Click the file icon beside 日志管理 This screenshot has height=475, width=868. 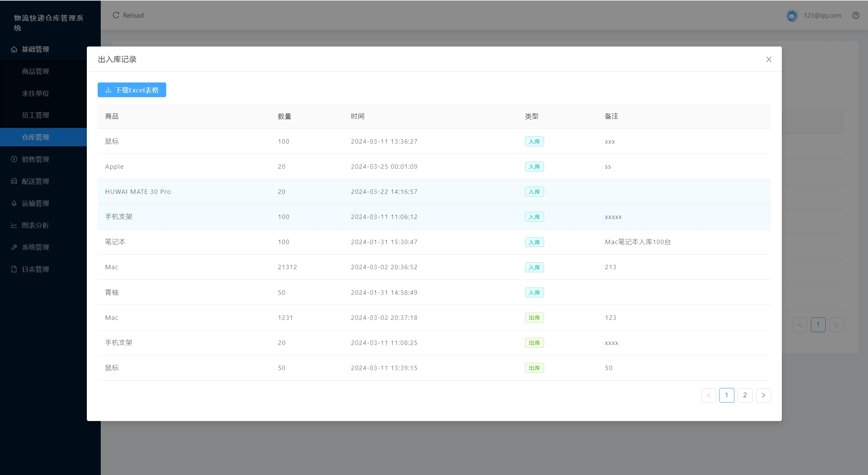point(14,269)
